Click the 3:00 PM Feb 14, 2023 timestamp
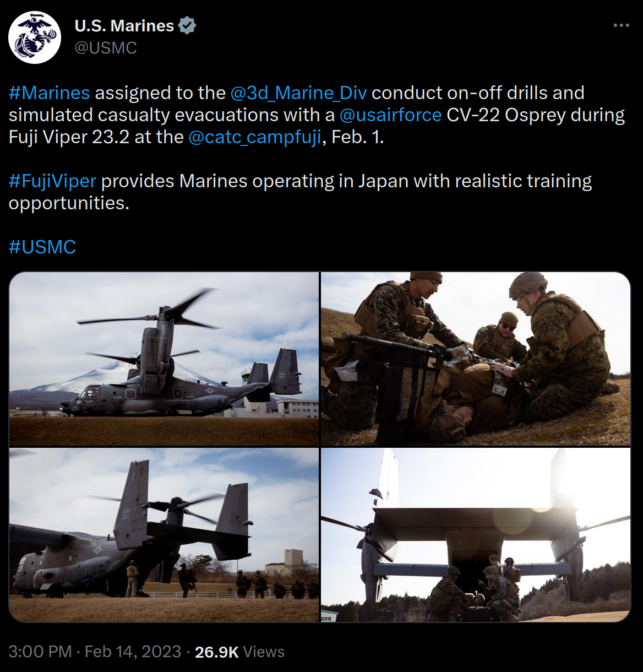 click(x=95, y=652)
